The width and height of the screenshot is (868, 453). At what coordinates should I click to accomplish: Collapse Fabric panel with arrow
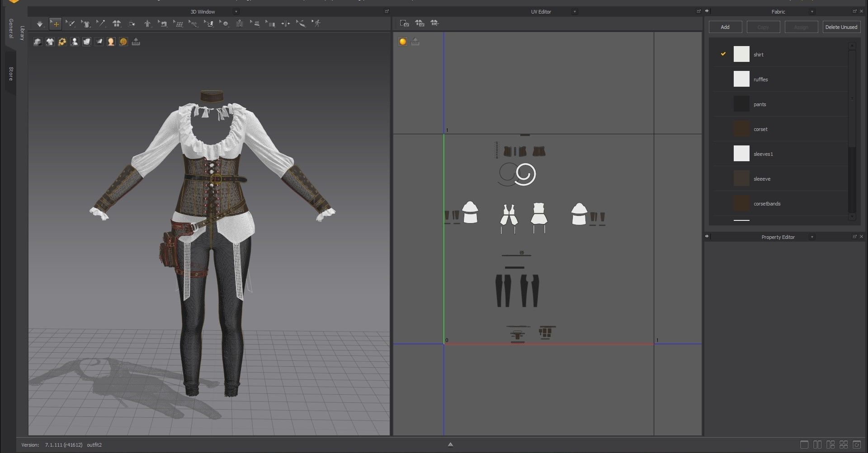(707, 11)
